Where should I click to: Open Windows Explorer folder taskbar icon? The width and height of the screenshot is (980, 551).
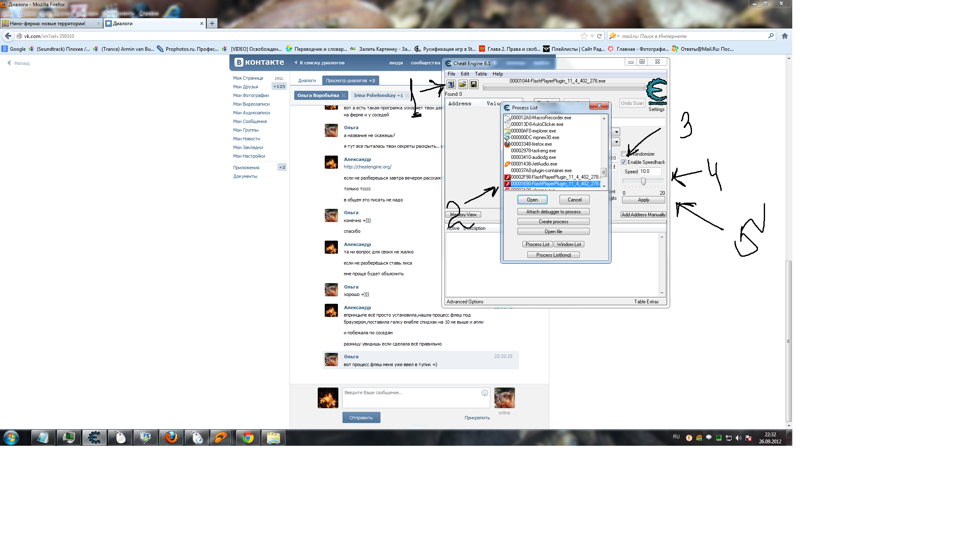point(274,437)
